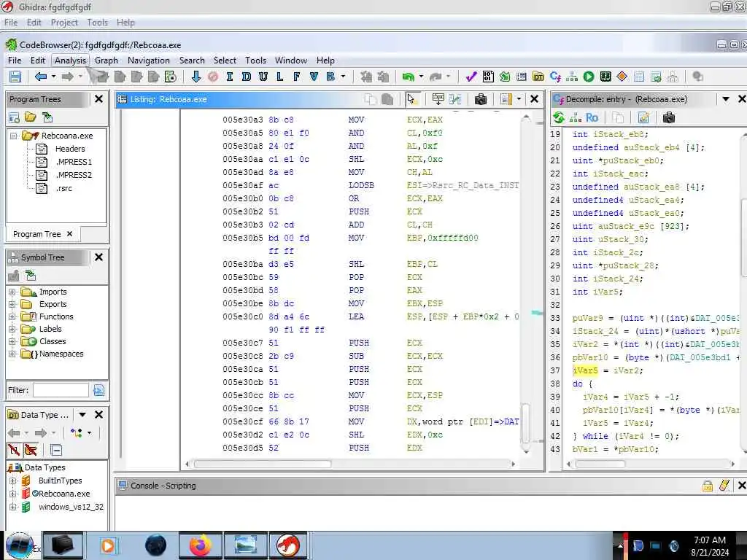747x560 pixels.
Task: Select the .MPRESS2 section in Program Trees
Action: (74, 175)
